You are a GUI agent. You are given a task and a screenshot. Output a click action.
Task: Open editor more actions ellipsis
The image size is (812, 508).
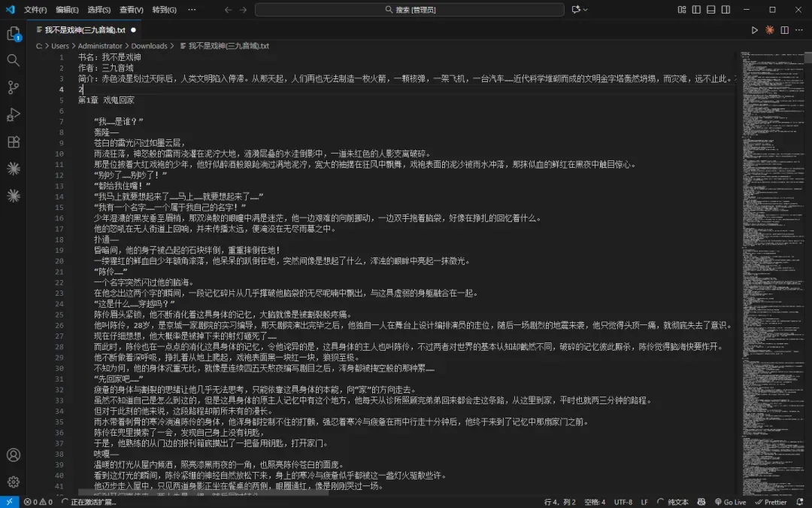point(799,30)
